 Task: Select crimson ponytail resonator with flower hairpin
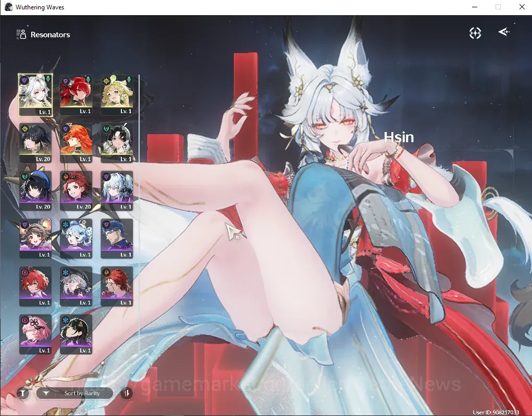tap(76, 95)
